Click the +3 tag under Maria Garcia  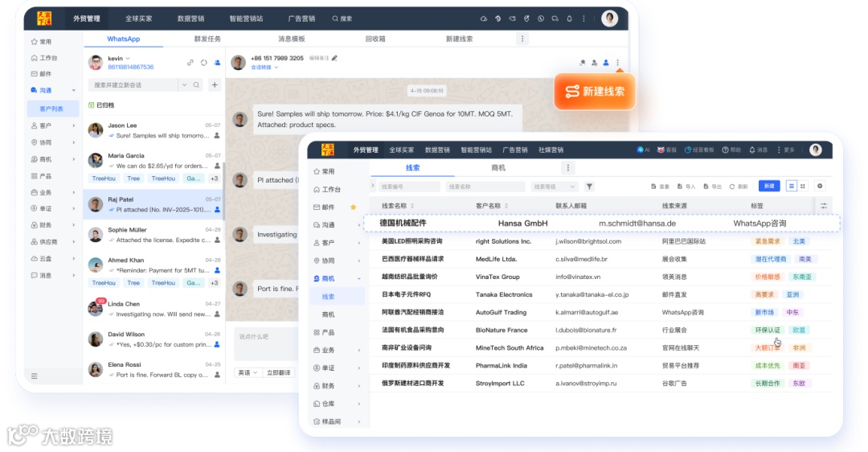(215, 179)
